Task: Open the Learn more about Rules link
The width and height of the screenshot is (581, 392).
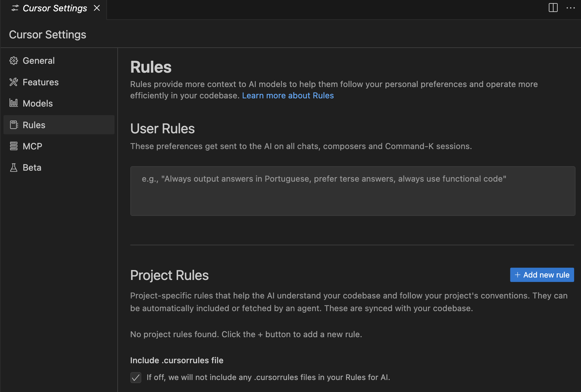Action: [x=288, y=96]
